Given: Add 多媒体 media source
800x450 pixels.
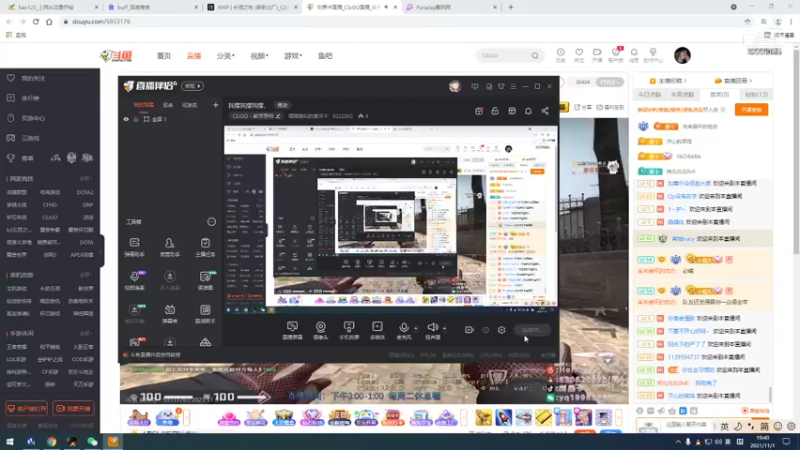Looking at the screenshot, I should 377,330.
